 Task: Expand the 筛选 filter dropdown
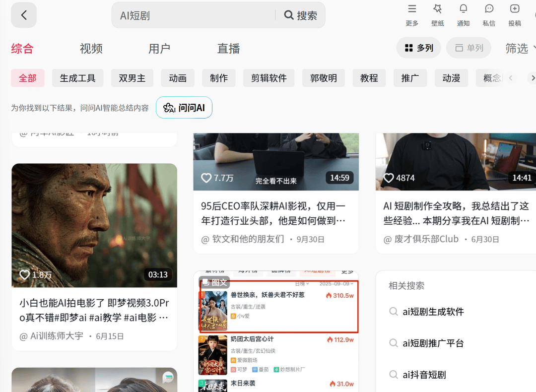pyautogui.click(x=520, y=48)
